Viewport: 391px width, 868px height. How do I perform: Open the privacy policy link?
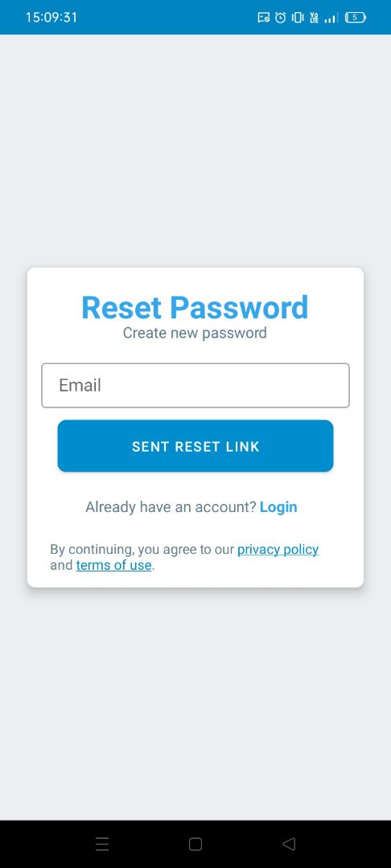278,550
